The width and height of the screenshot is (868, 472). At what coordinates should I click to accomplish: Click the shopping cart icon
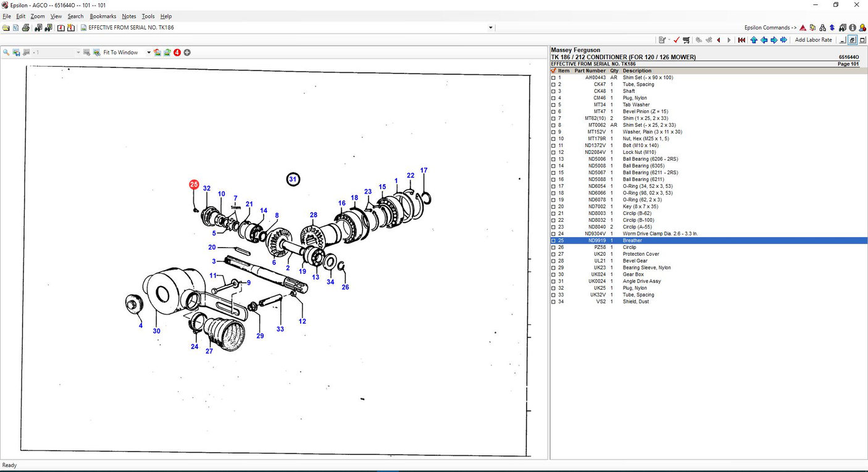[x=686, y=40]
